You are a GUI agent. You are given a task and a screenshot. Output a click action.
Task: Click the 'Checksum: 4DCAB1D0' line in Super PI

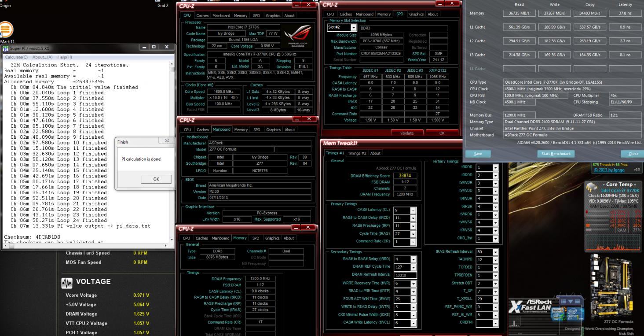[32, 236]
